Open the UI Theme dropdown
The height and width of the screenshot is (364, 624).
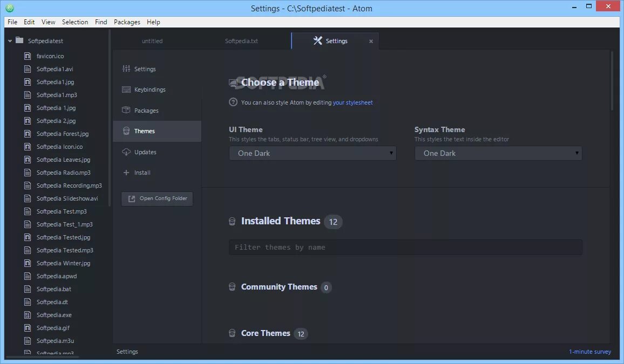click(313, 153)
